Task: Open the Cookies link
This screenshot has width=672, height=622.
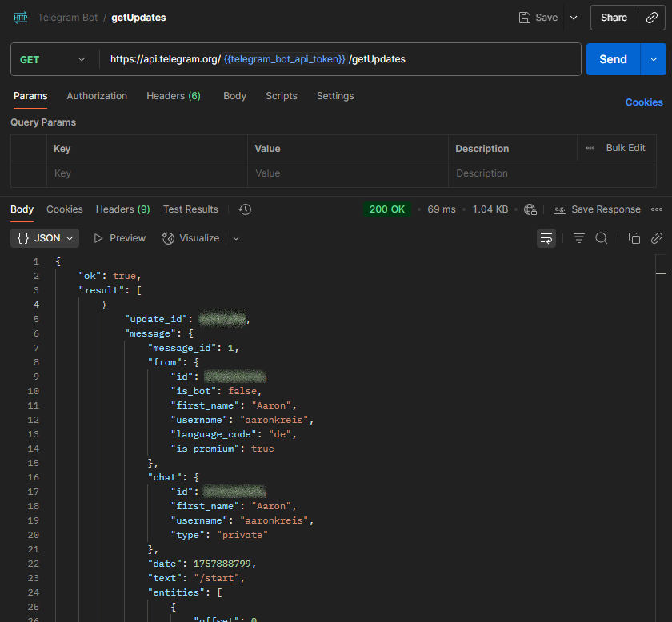Action: (x=643, y=102)
